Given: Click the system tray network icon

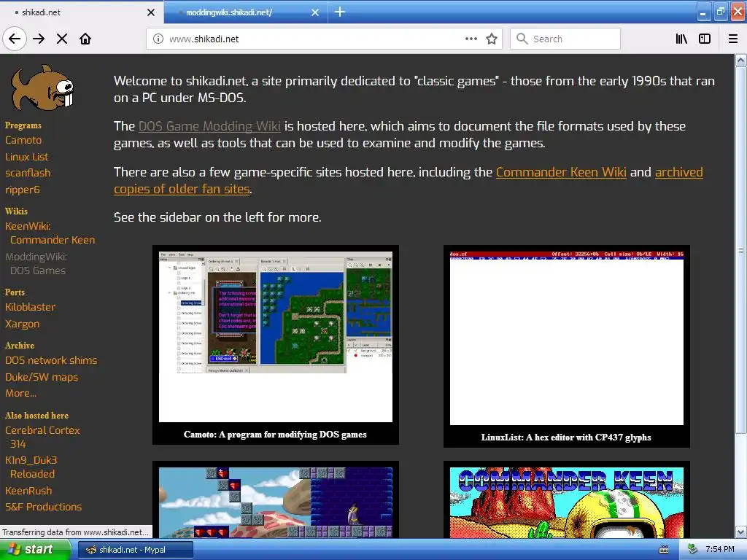Looking at the screenshot, I should tap(692, 550).
